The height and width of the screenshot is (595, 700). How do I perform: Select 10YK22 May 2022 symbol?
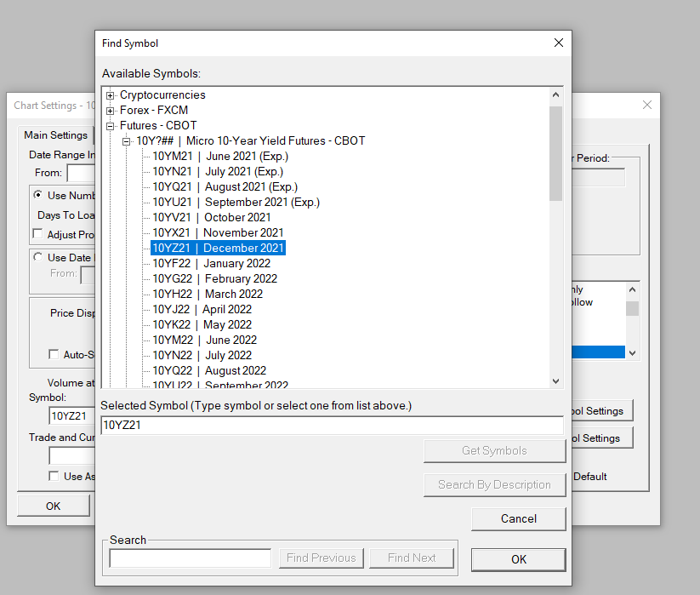point(202,325)
